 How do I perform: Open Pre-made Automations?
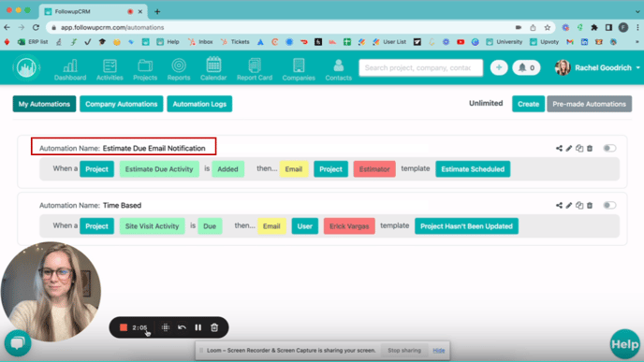[x=589, y=104]
